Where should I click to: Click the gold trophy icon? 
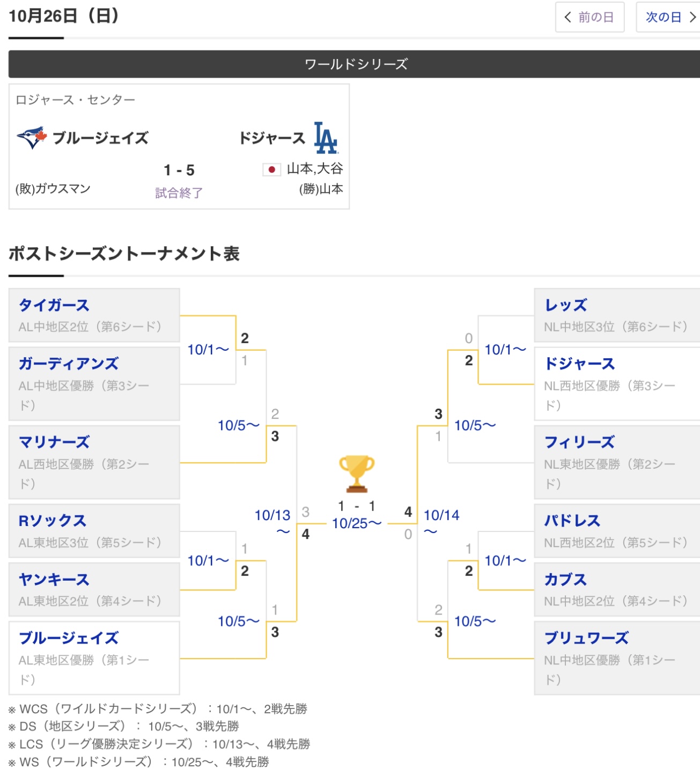pos(357,474)
